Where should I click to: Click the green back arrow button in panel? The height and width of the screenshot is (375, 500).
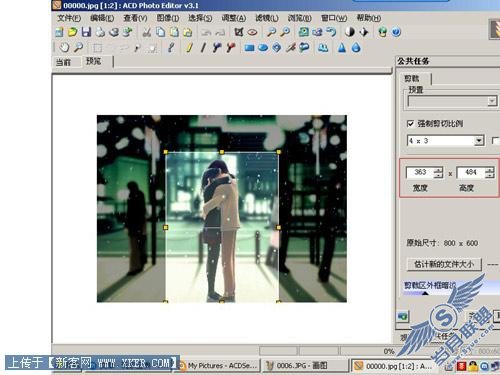click(403, 316)
